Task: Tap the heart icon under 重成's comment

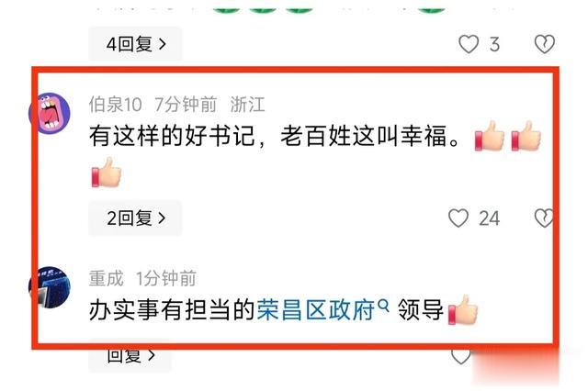Action: tap(460, 356)
